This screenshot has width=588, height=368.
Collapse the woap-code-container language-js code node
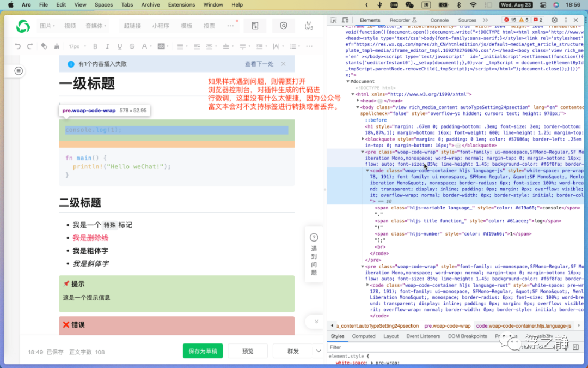367,171
